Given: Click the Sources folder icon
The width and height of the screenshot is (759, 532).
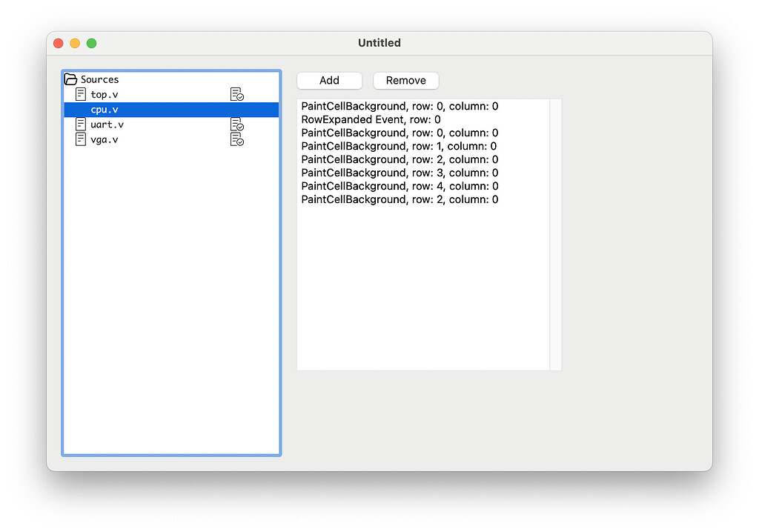Looking at the screenshot, I should 71,79.
